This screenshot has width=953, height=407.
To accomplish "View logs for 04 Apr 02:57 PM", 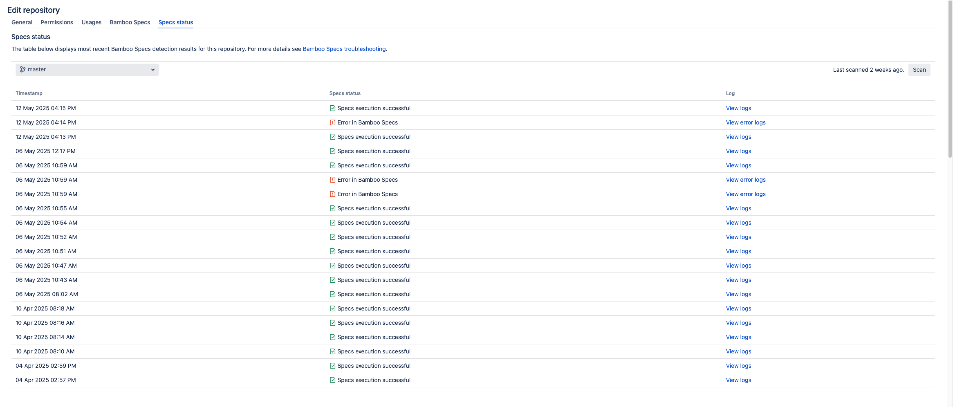I will pyautogui.click(x=738, y=380).
